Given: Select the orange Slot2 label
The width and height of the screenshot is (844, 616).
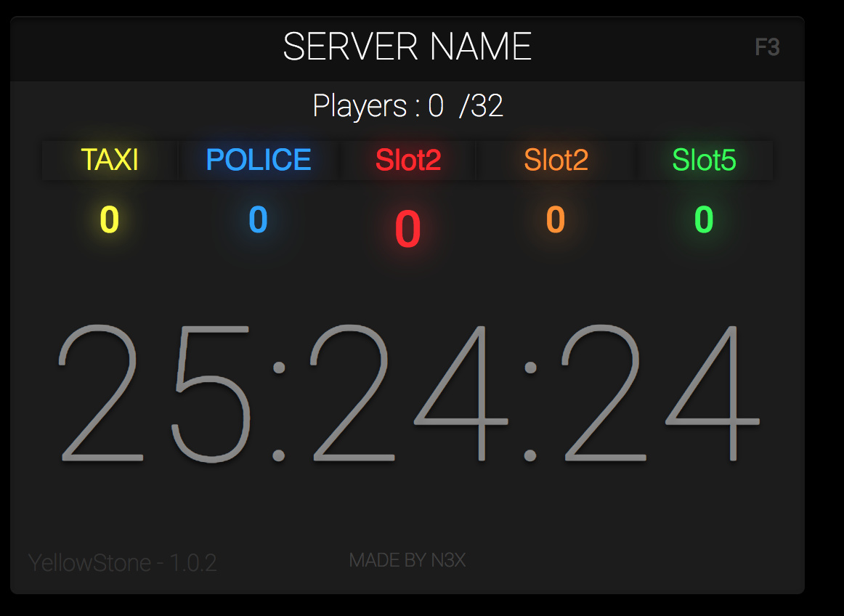Looking at the screenshot, I should [556, 160].
